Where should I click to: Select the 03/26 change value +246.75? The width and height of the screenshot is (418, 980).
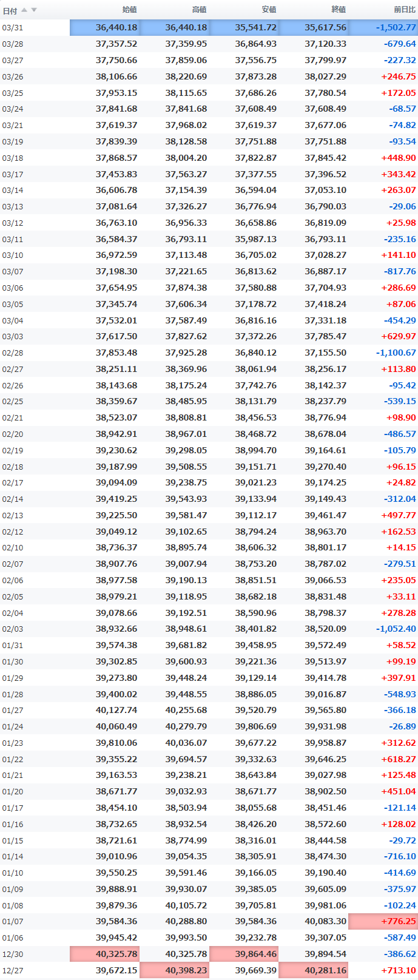(x=399, y=76)
